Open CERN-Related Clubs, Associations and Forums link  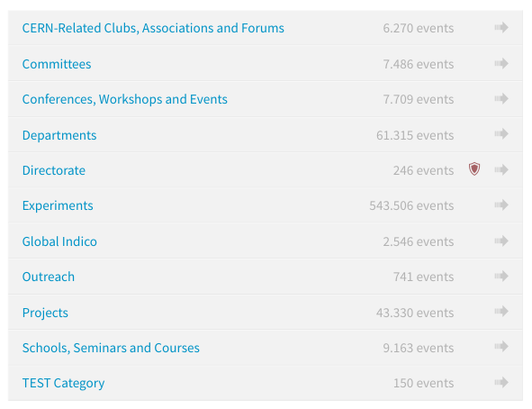coord(153,28)
